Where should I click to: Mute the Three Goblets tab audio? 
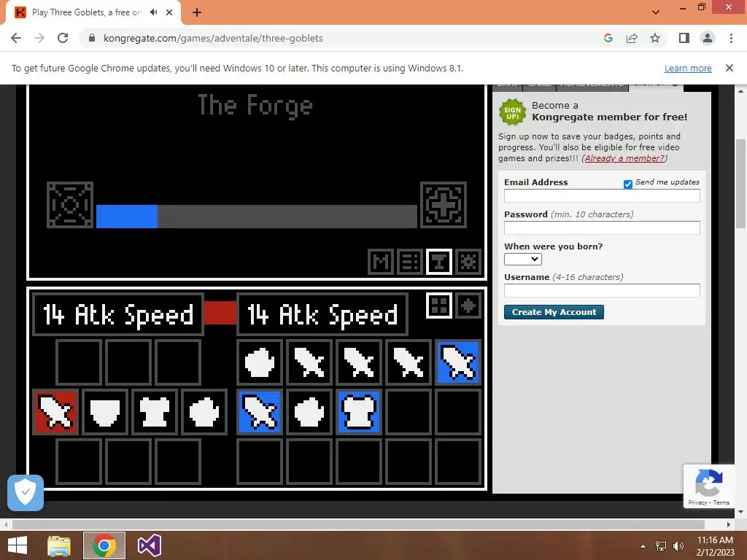pyautogui.click(x=153, y=12)
